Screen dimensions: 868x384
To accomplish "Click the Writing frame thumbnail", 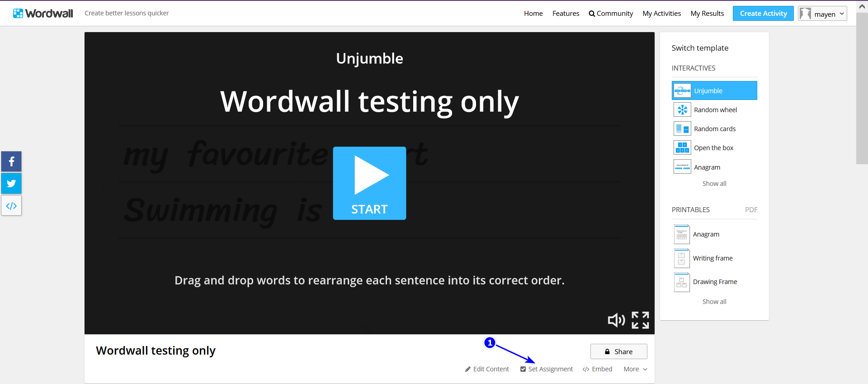I will 682,258.
